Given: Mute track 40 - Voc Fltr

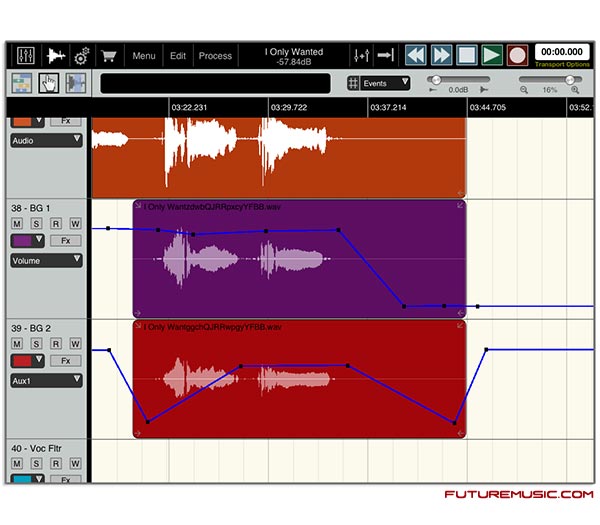Looking at the screenshot, I should (17, 463).
